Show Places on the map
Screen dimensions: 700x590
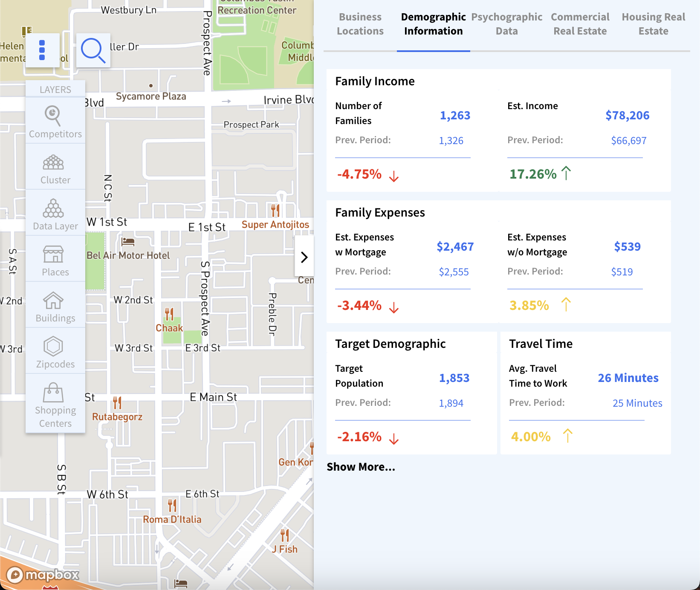pos(55,260)
